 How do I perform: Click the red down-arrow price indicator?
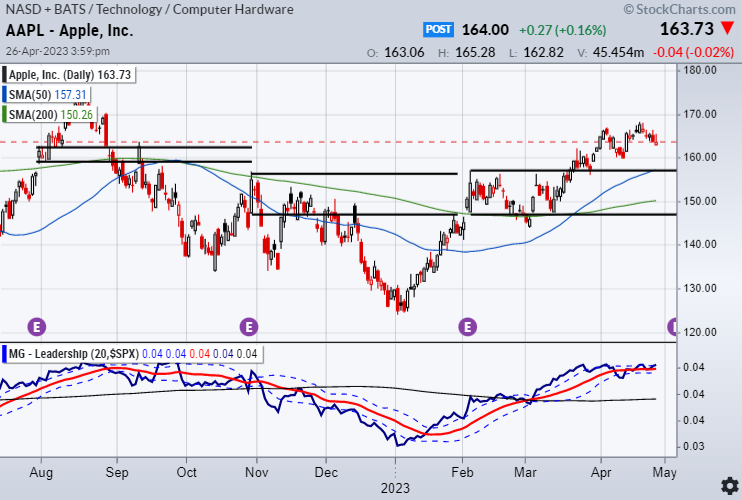tap(726, 31)
